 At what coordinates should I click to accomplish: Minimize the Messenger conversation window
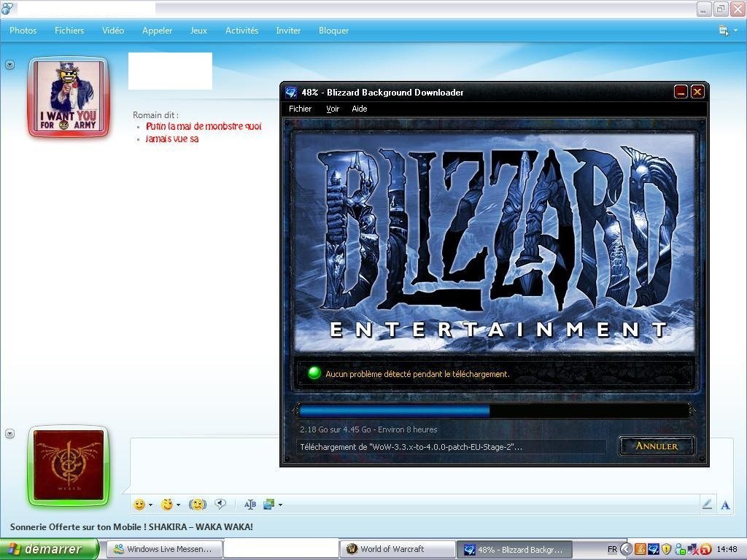[x=704, y=9]
